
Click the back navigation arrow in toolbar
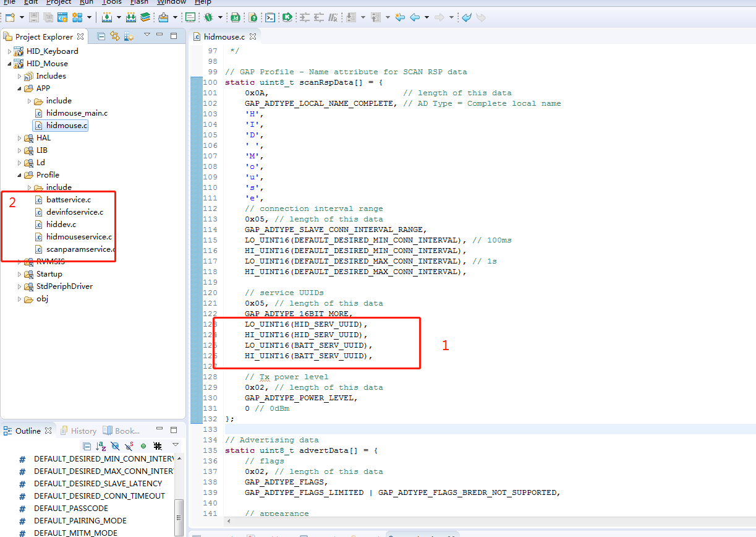(x=415, y=17)
